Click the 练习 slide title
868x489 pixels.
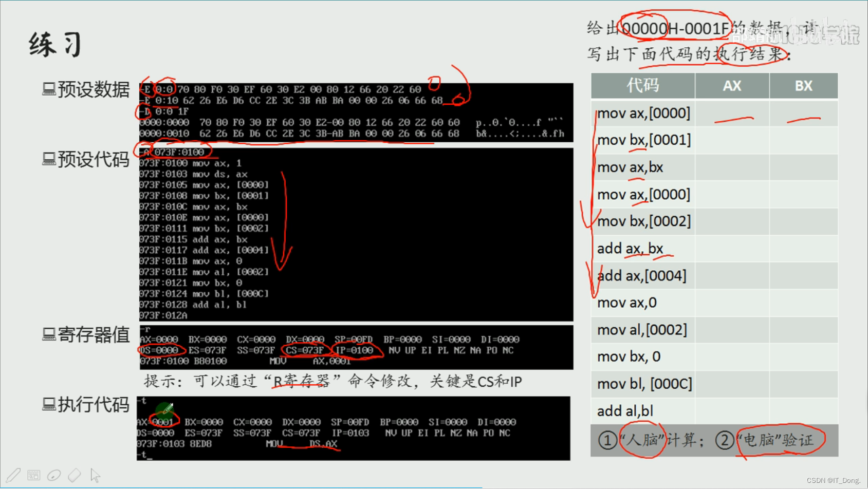[x=56, y=44]
